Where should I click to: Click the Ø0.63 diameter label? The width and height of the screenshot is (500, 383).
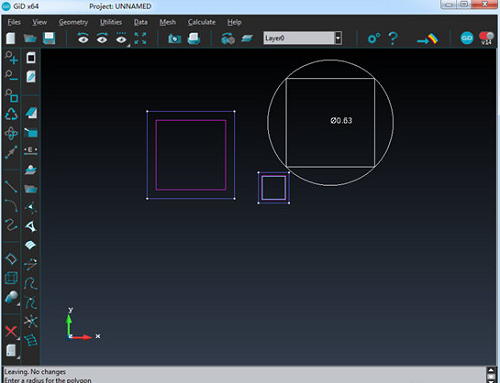(341, 121)
